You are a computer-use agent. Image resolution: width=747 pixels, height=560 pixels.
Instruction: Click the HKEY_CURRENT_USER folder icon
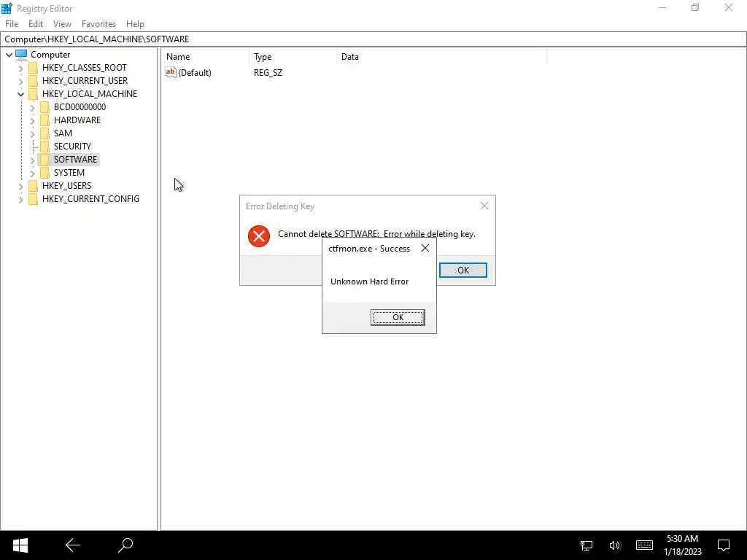click(34, 80)
